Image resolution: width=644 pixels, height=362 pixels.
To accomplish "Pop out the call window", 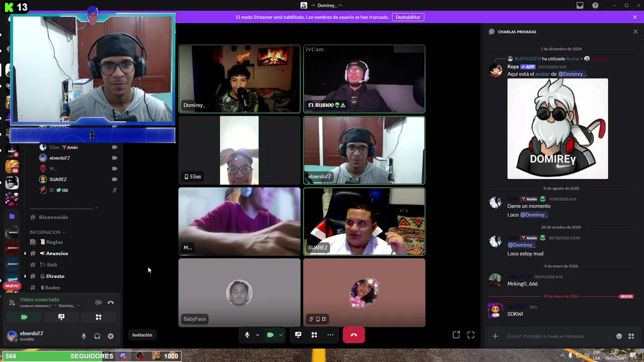I will (x=456, y=335).
